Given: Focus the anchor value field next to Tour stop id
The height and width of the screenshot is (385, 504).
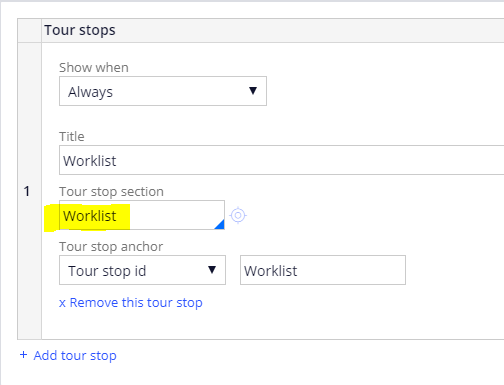Looking at the screenshot, I should pyautogui.click(x=323, y=270).
